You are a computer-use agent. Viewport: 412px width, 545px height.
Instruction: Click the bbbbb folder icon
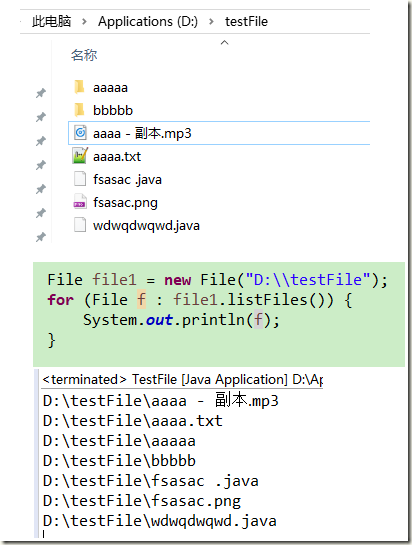point(79,110)
